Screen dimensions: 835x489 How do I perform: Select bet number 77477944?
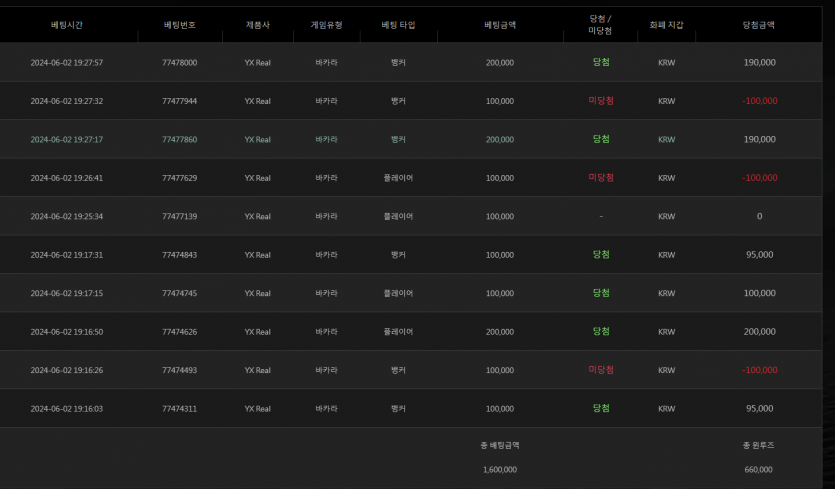179,101
